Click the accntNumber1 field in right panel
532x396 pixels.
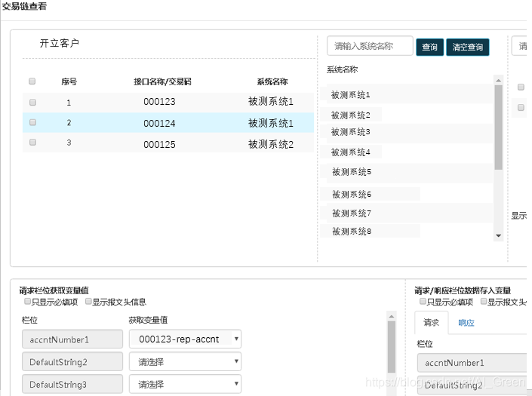472,363
